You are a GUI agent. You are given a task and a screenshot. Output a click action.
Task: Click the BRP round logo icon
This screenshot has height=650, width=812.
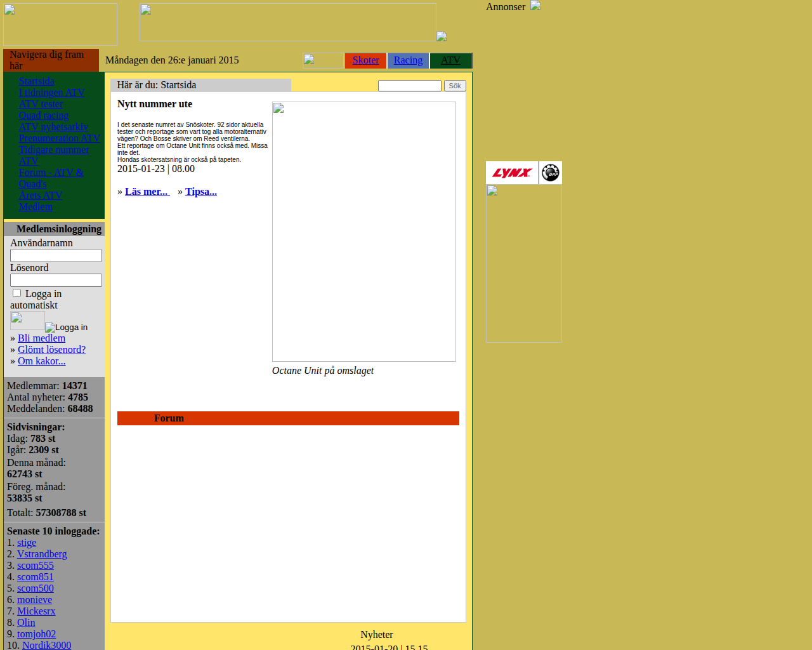[551, 173]
